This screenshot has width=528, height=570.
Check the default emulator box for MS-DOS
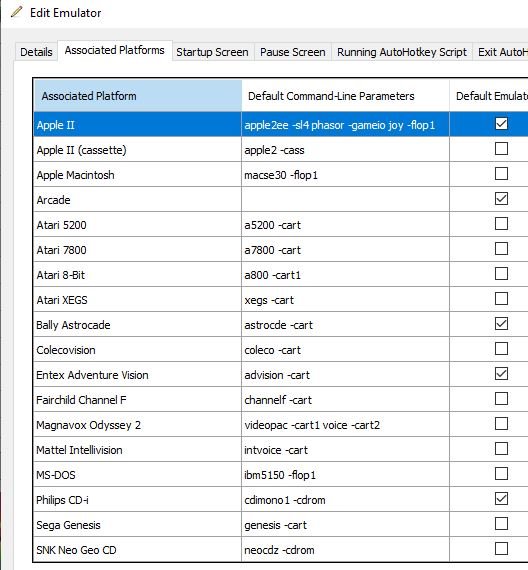501,474
